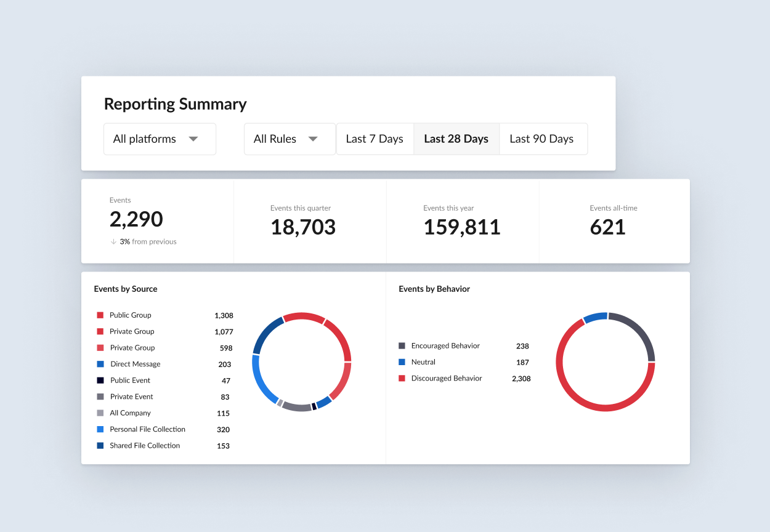Select the Public Event legend label
The image size is (770, 532).
tap(131, 381)
